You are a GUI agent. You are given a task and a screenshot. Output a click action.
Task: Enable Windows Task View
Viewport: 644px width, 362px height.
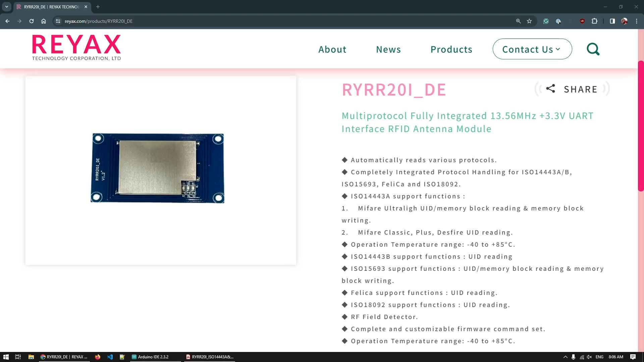[17, 357]
